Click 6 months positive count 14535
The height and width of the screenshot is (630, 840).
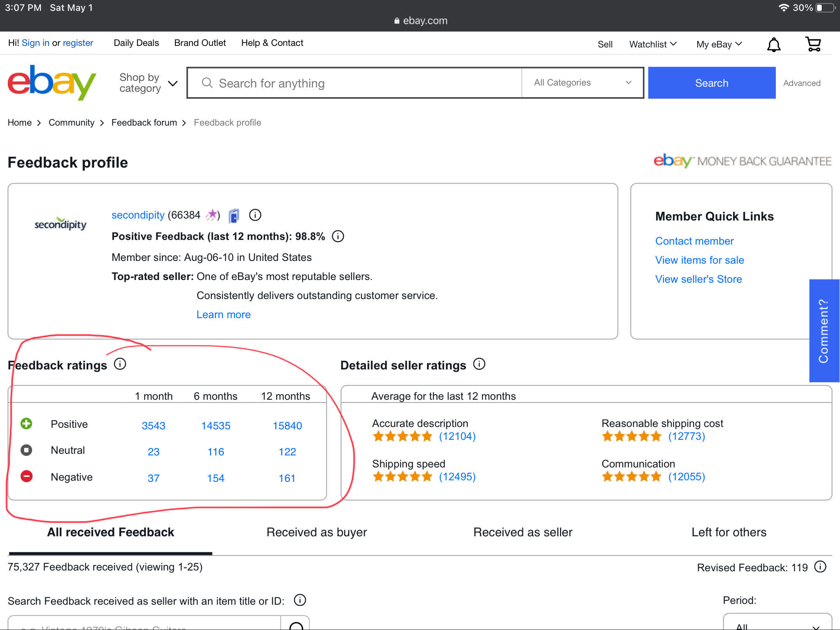[215, 425]
